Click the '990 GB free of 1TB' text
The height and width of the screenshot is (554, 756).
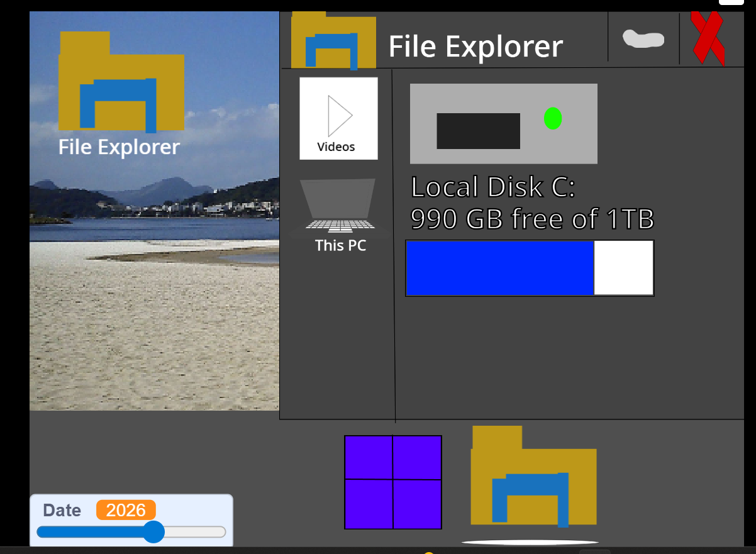pos(533,219)
